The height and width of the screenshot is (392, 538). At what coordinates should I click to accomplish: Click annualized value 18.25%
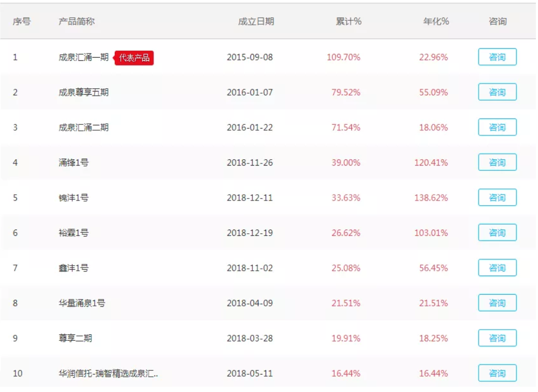tap(433, 338)
